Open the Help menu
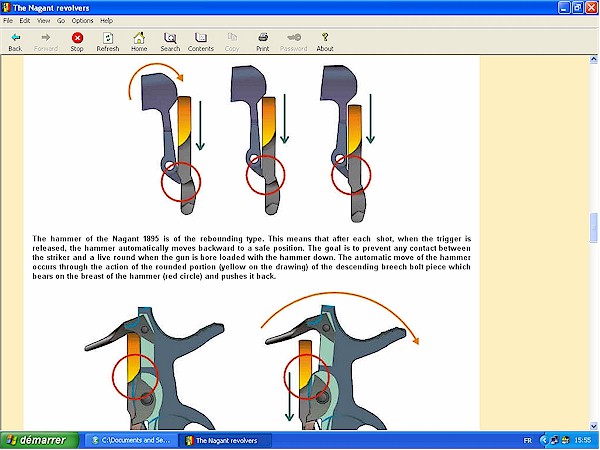The height and width of the screenshot is (450, 600). 106,21
